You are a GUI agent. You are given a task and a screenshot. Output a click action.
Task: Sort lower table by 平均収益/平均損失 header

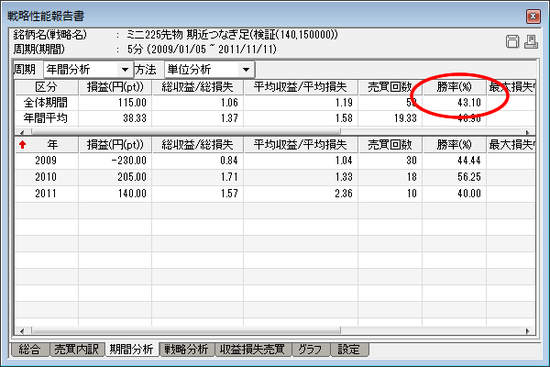pos(300,145)
